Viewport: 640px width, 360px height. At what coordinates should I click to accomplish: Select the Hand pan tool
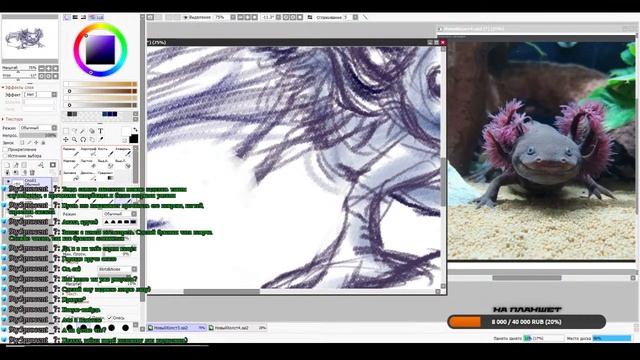pos(92,139)
